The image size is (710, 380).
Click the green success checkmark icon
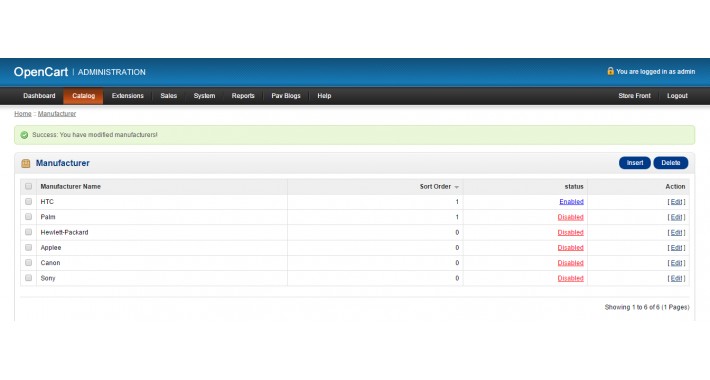pos(24,135)
